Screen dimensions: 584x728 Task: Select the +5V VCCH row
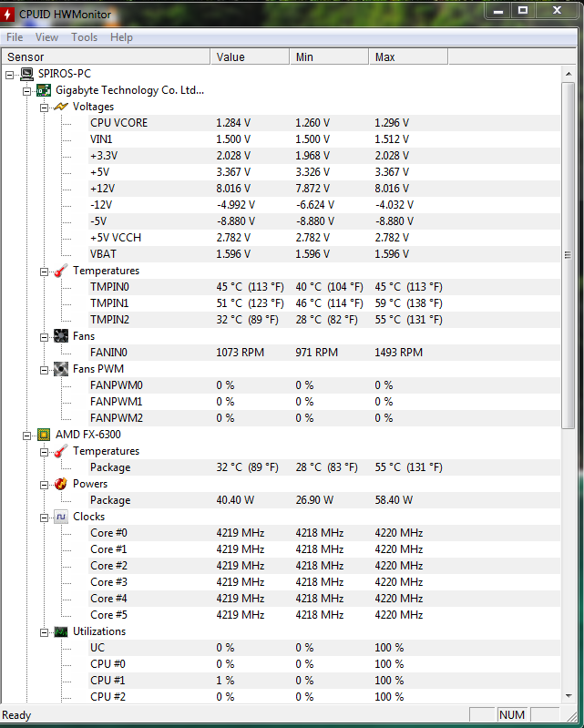(x=324, y=238)
